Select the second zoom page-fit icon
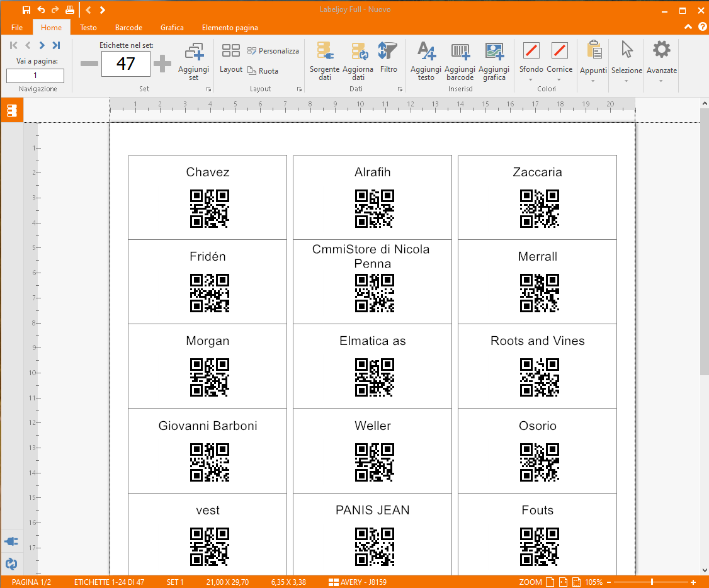The height and width of the screenshot is (588, 709). point(563,582)
